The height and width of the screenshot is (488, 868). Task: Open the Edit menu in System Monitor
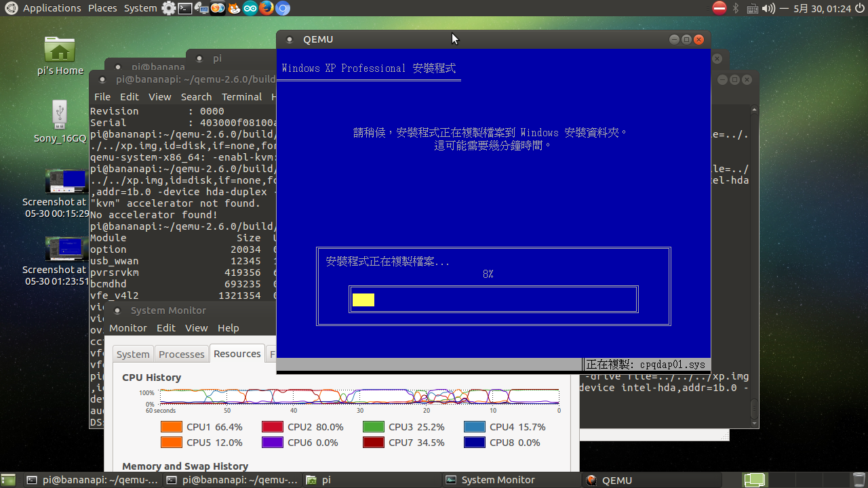coord(166,328)
